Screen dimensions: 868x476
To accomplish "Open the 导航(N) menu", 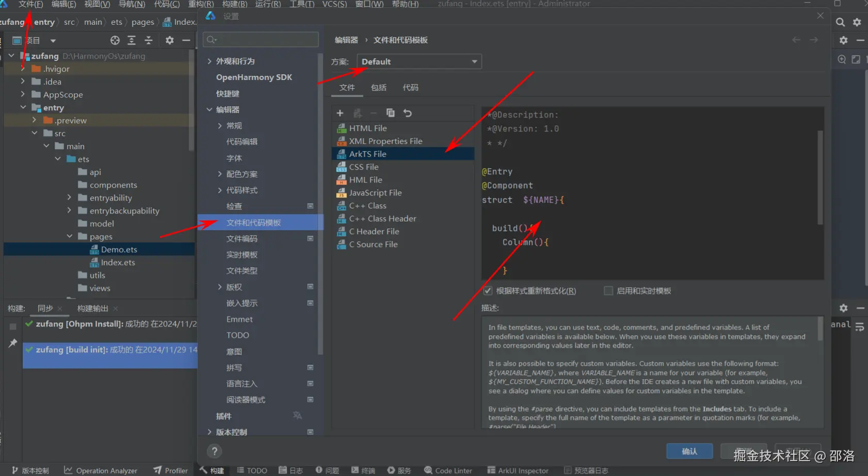I will pos(132,4).
